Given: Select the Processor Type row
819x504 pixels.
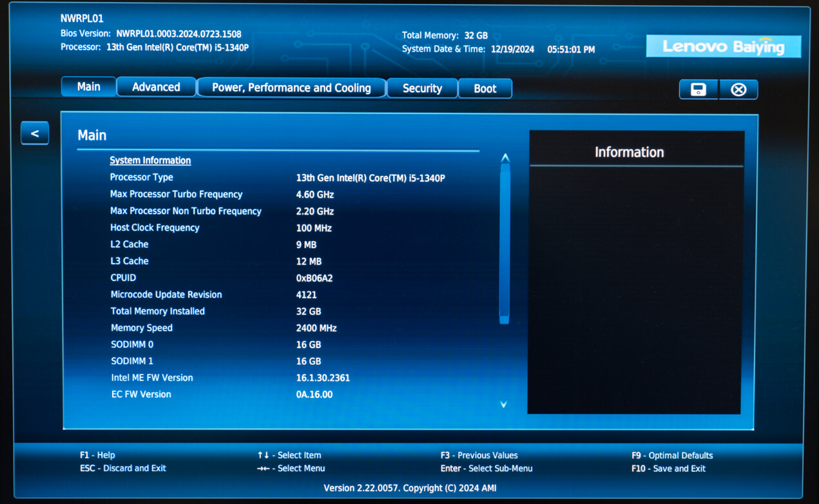Looking at the screenshot, I should tap(142, 177).
